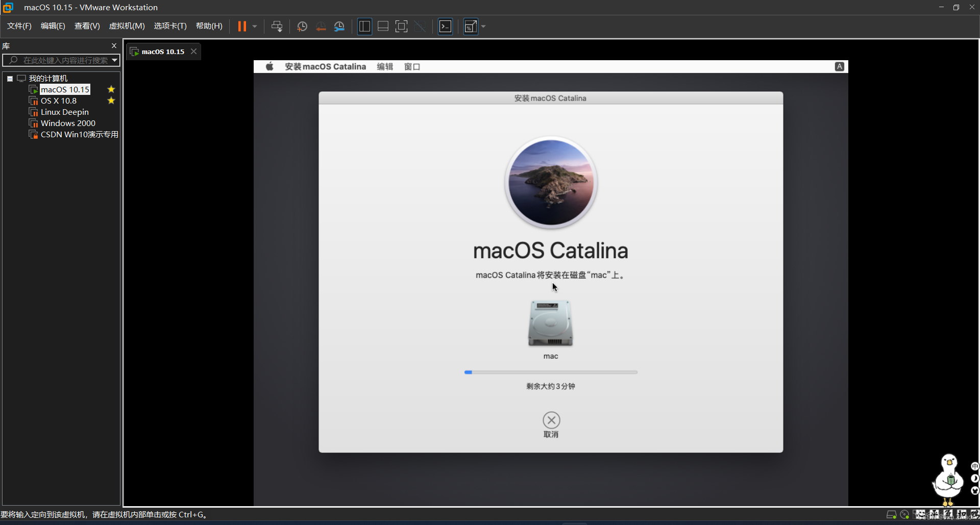
Task: Open the 安装 macOS Catalina guest menu
Action: (x=325, y=66)
